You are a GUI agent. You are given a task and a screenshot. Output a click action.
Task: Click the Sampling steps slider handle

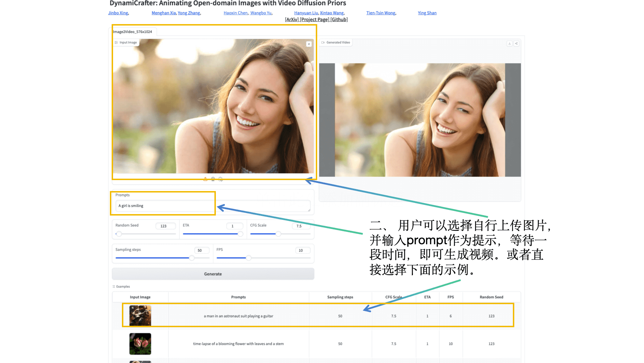point(192,258)
